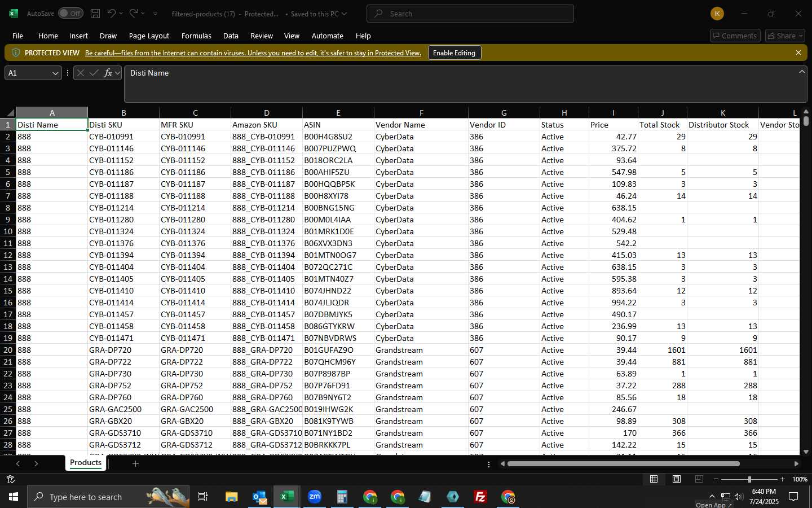Click the Protected View shield icon
The width and height of the screenshot is (812, 508).
(16, 52)
